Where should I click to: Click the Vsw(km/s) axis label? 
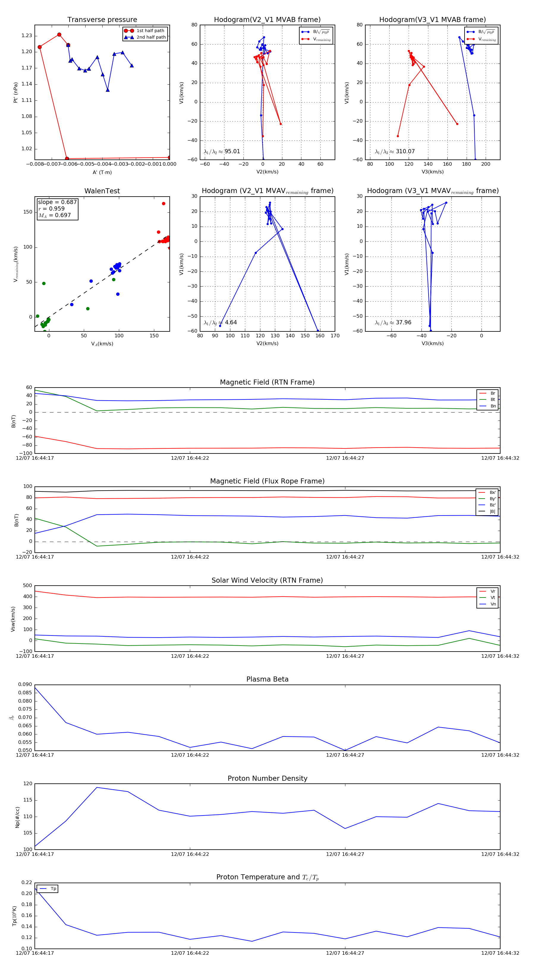click(13, 619)
